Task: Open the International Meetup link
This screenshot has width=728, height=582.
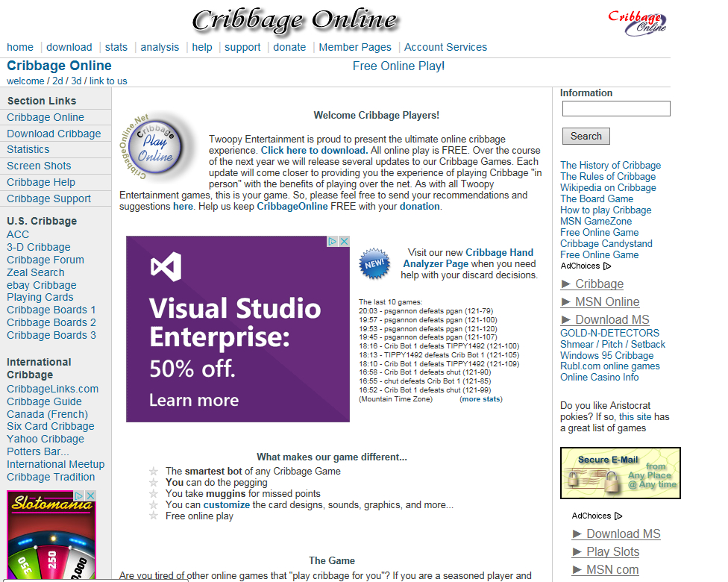Action: pyautogui.click(x=56, y=465)
